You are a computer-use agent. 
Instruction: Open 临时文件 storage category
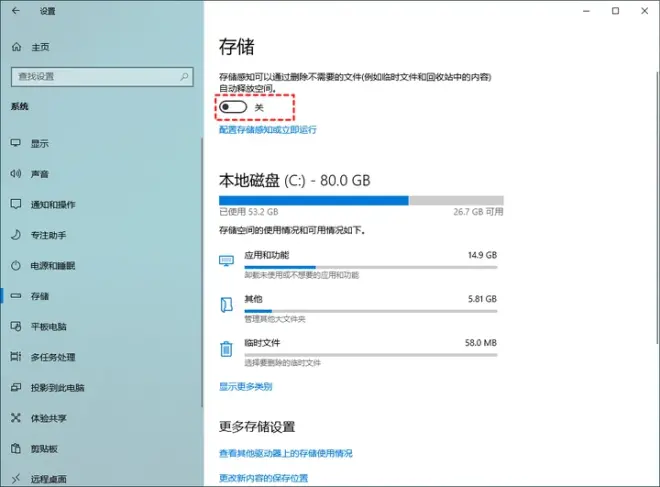(x=358, y=352)
